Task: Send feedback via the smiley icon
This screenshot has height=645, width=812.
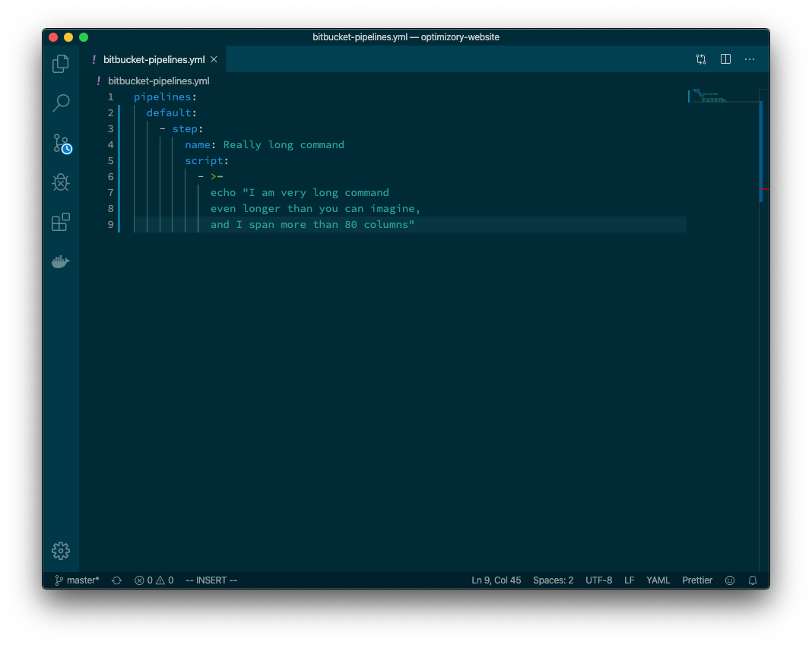Action: point(729,580)
